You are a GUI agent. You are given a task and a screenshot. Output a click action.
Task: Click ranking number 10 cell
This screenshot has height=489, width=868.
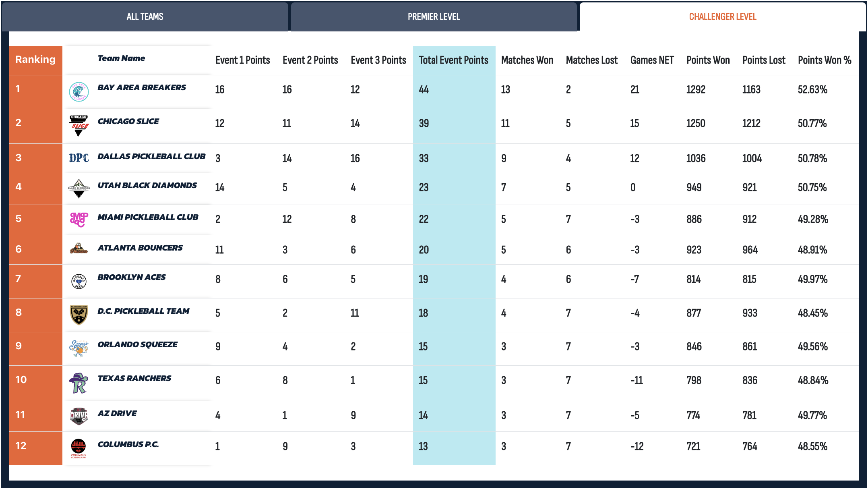36,383
